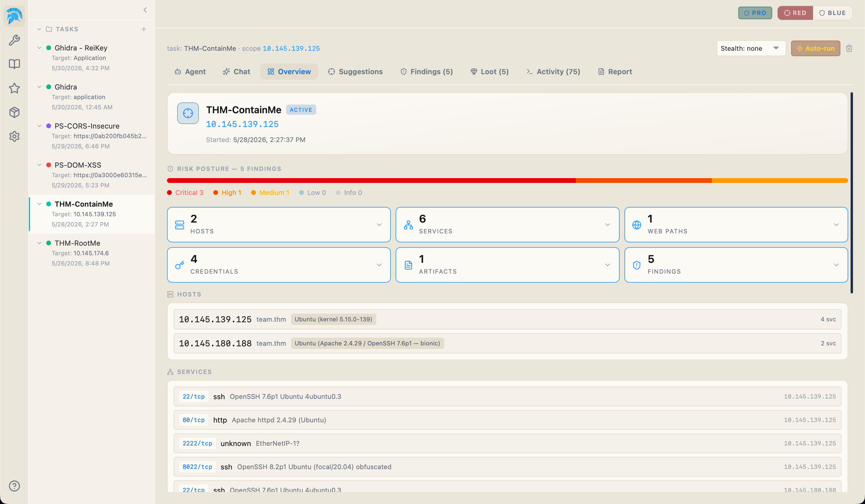Viewport: 865px width, 504px height.
Task: Add a new task with plus icon
Action: click(x=144, y=29)
